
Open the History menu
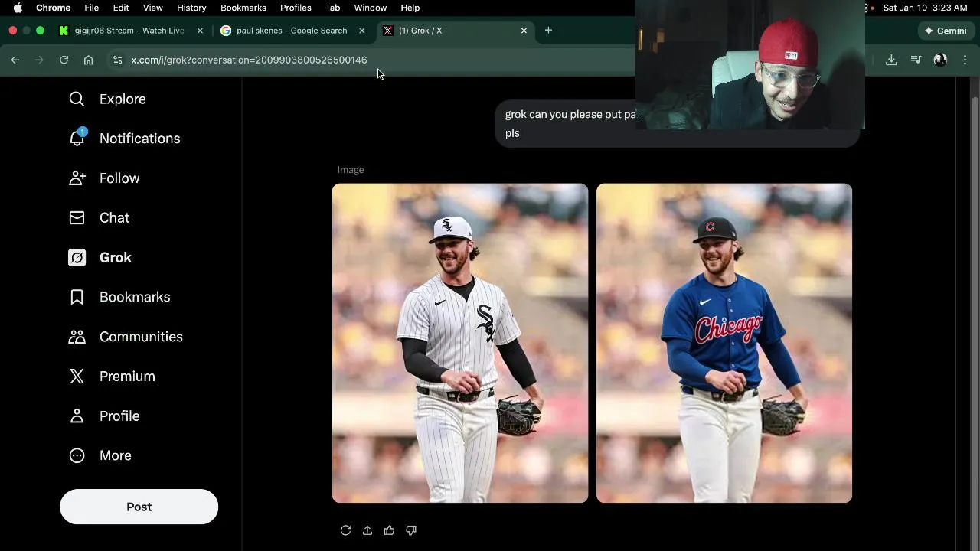click(x=191, y=8)
